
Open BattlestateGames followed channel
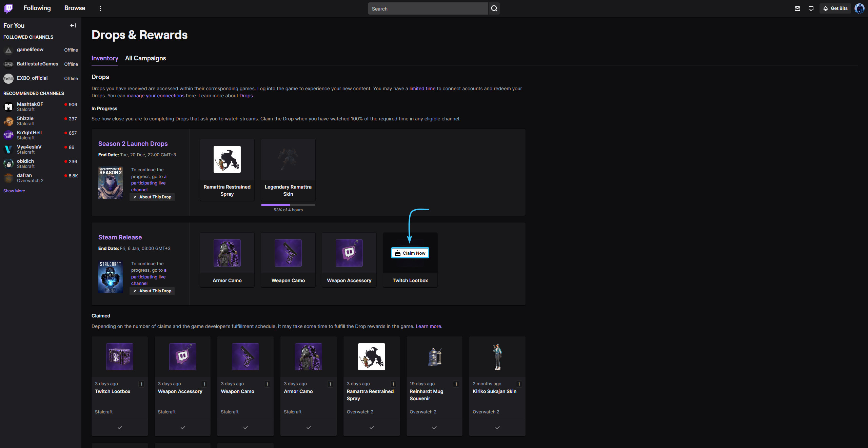click(x=41, y=64)
